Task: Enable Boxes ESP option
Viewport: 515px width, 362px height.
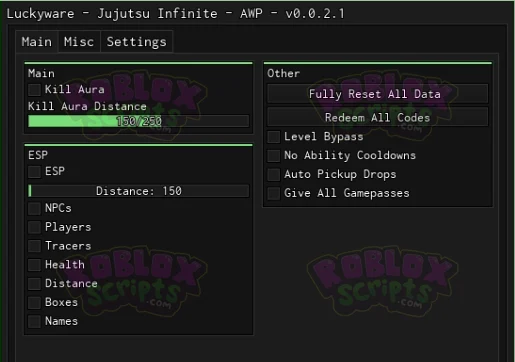Action: click(x=34, y=302)
